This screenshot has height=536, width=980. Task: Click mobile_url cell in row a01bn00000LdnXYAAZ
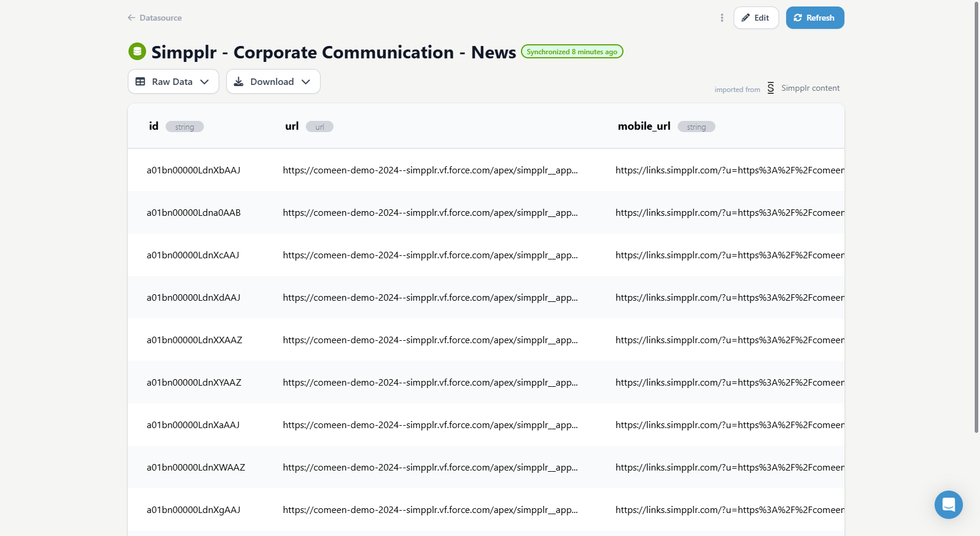(x=730, y=382)
